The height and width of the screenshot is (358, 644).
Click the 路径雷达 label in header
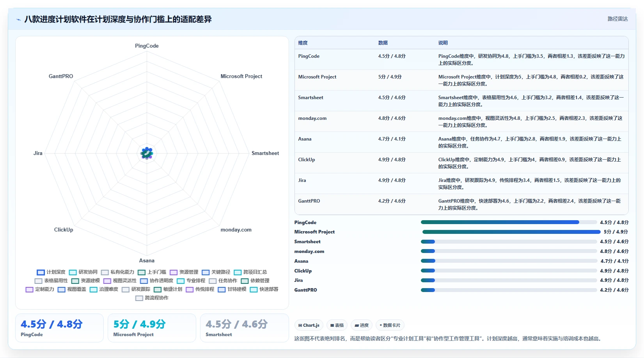[x=617, y=19]
